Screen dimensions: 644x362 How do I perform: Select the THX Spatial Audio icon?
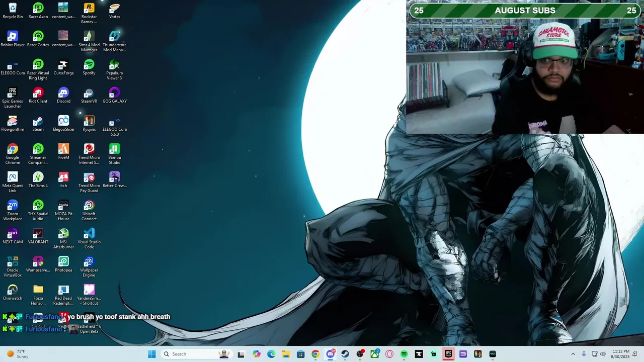click(x=38, y=210)
